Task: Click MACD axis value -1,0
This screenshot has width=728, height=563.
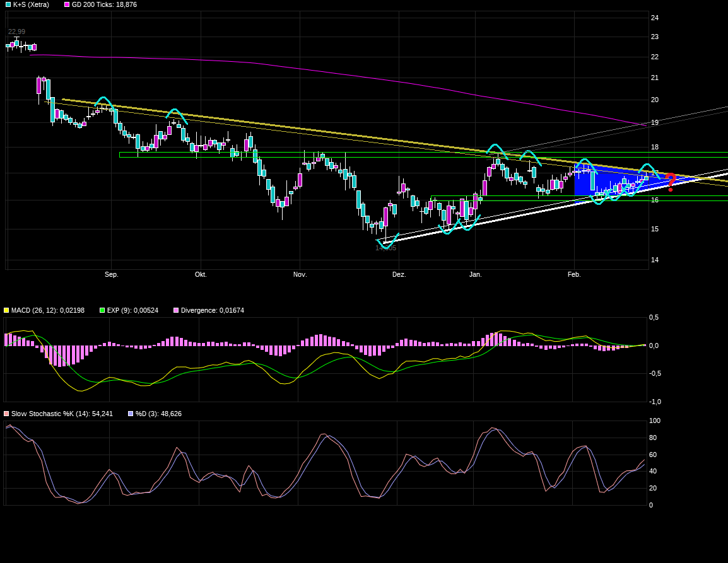Action: pos(655,402)
